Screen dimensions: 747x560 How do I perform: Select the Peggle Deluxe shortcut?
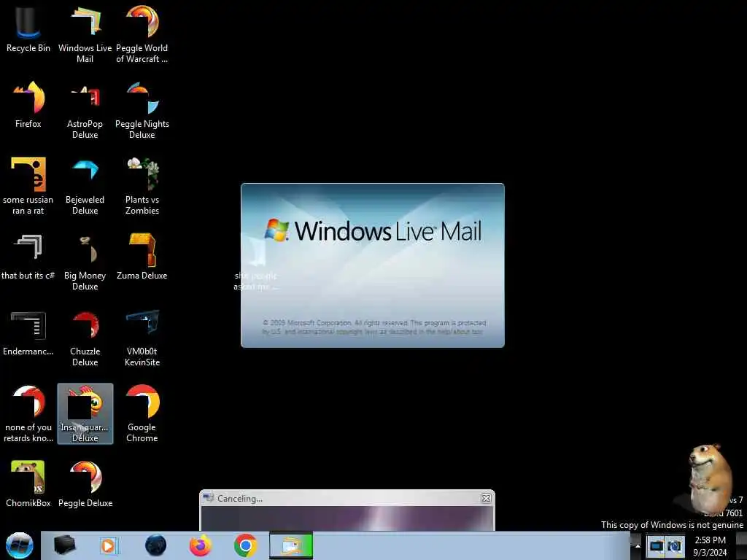click(85, 484)
